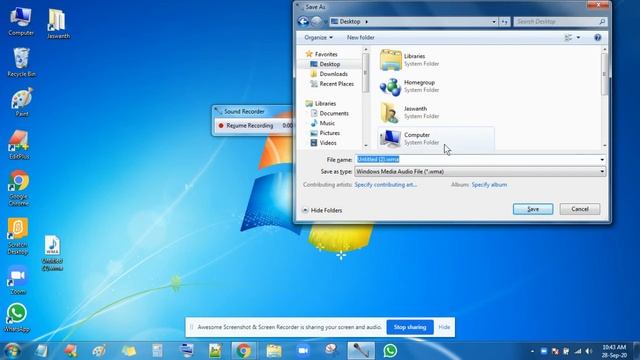Viewport: 640px width, 360px height.
Task: Launch Paint from the desktop
Action: 21,102
